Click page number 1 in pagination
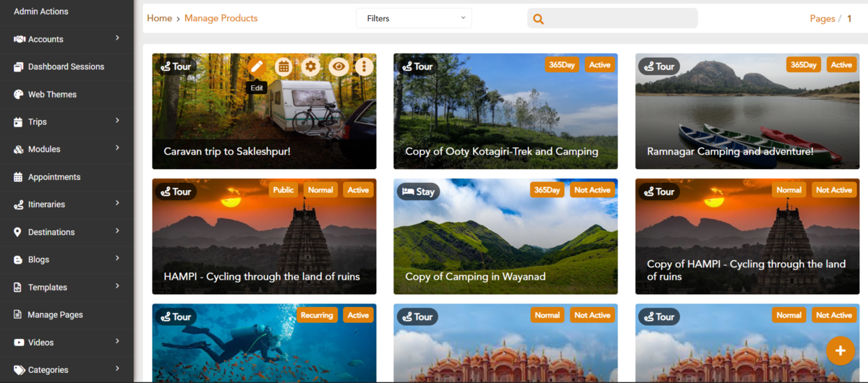This screenshot has width=868, height=383. pos(849,19)
